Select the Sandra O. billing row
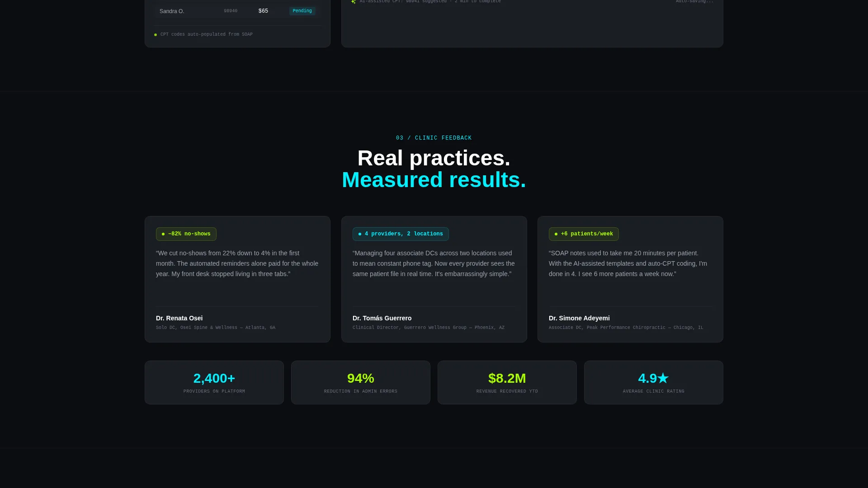Image resolution: width=868 pixels, height=488 pixels. click(x=237, y=11)
